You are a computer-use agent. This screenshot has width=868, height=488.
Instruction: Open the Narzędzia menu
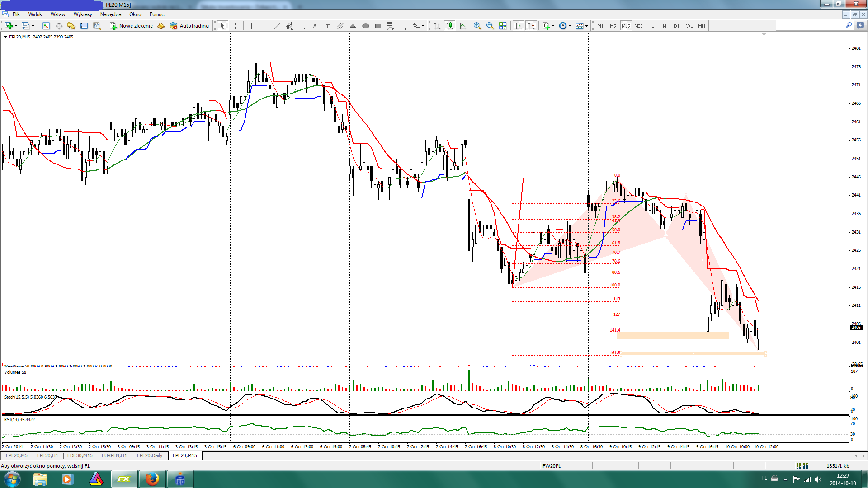pyautogui.click(x=110, y=14)
